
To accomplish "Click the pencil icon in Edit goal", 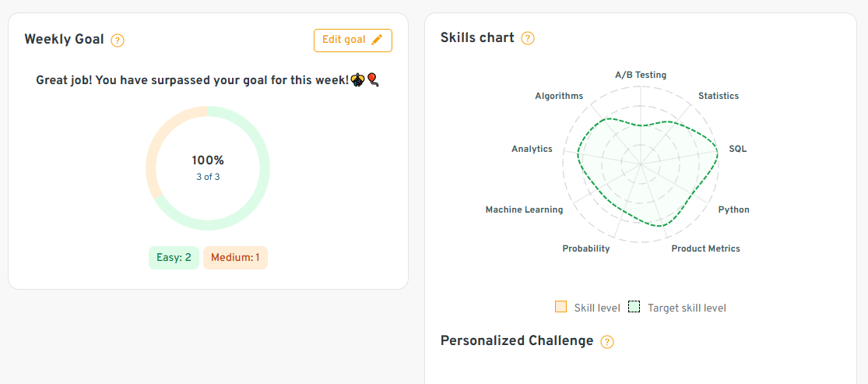I will tap(378, 40).
